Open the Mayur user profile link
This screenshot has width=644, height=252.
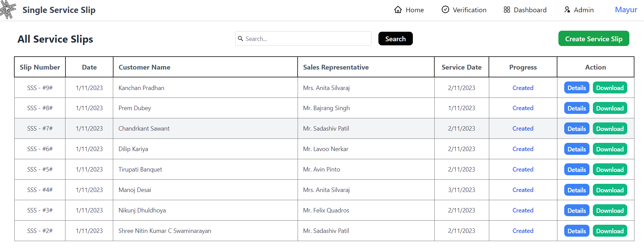[626, 10]
